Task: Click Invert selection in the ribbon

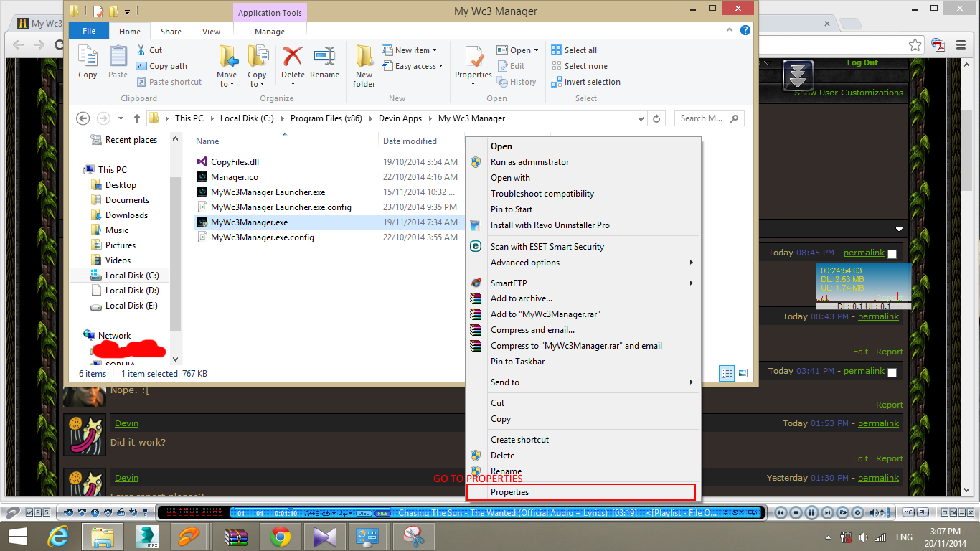Action: (586, 82)
